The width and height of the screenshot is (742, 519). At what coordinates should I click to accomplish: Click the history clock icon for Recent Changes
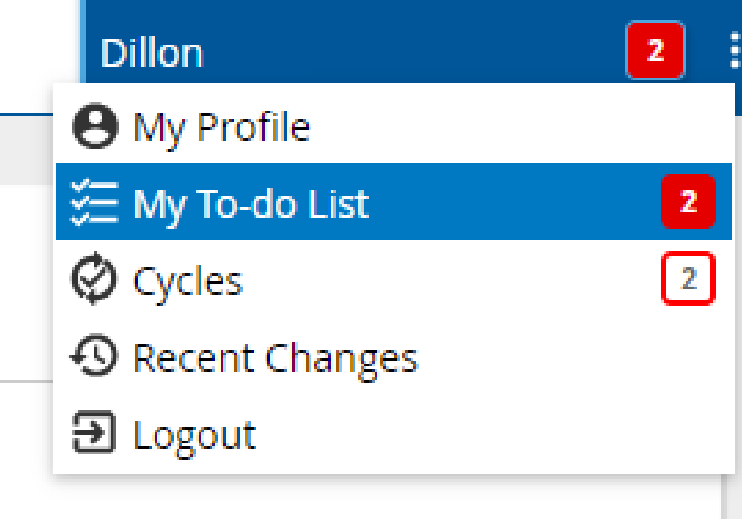pyautogui.click(x=95, y=357)
